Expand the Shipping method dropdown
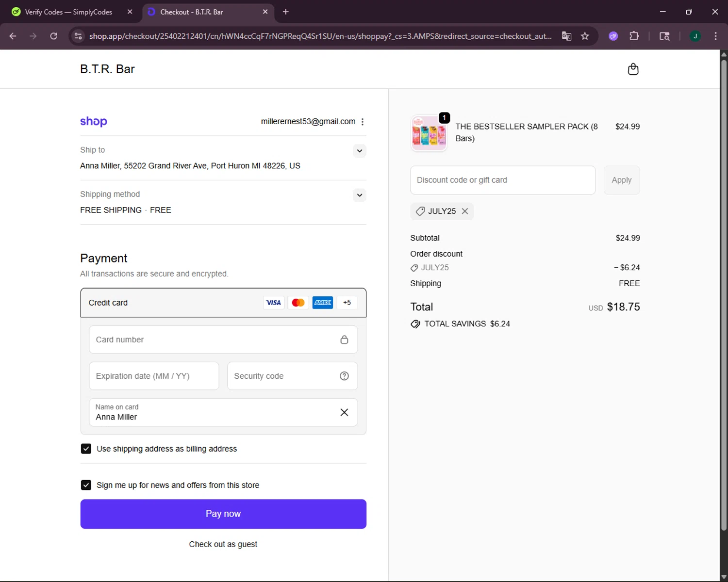Screen dimensions: 728x582 coord(360,195)
